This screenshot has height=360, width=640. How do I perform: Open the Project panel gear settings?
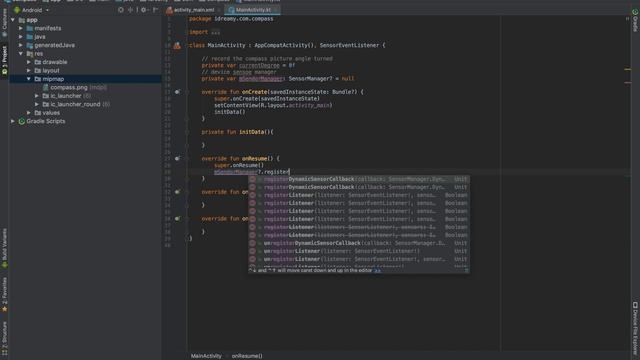click(x=144, y=10)
